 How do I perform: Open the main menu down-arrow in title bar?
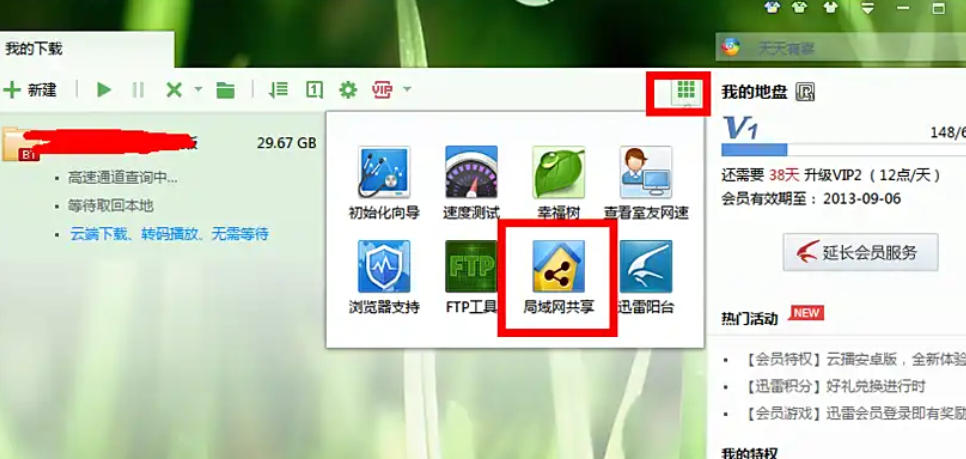point(868,8)
